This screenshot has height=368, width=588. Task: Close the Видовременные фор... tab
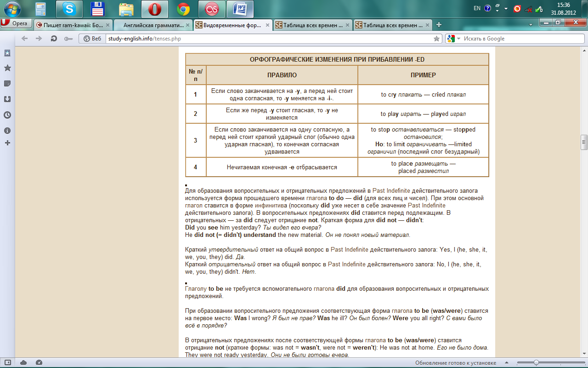[267, 25]
